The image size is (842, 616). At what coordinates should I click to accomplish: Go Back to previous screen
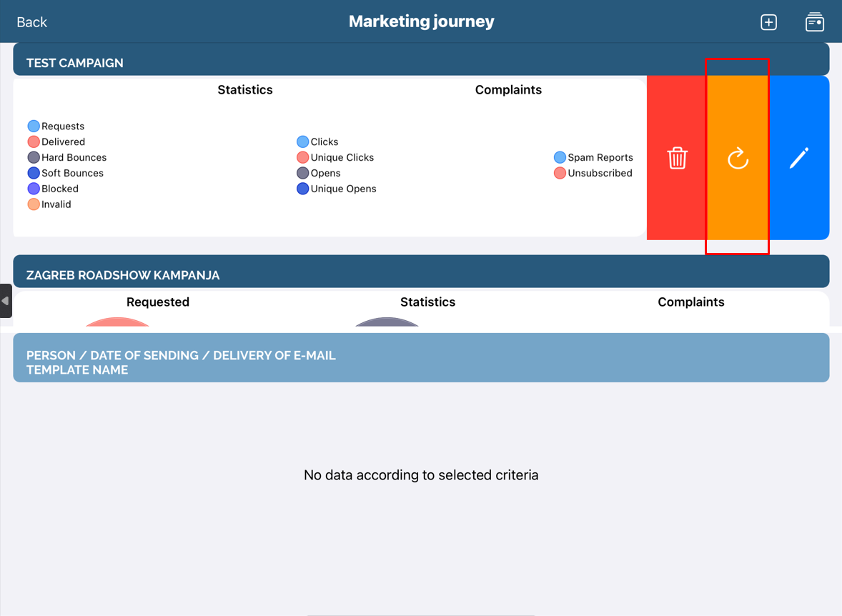31,22
